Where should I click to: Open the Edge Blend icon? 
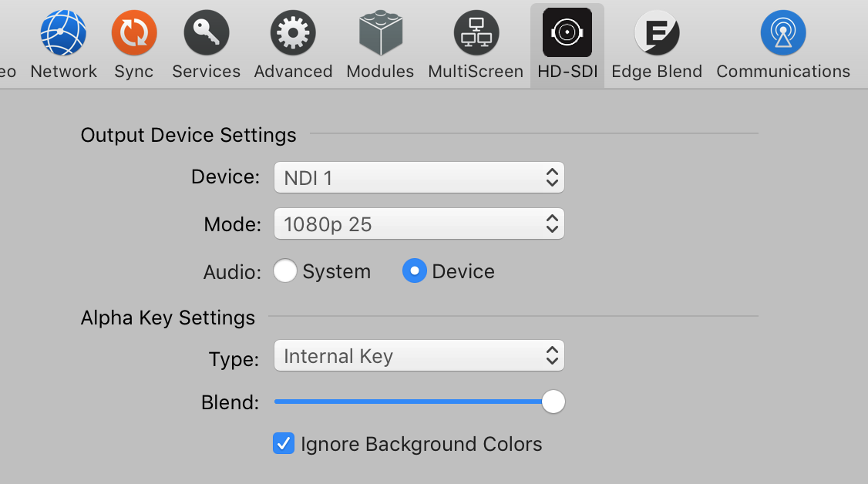tap(656, 33)
